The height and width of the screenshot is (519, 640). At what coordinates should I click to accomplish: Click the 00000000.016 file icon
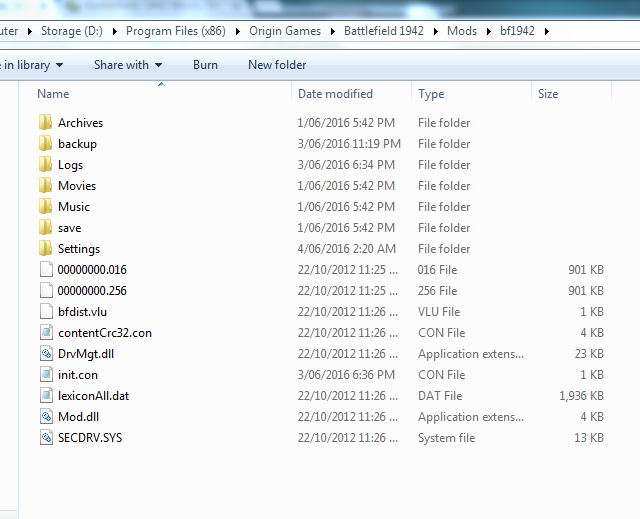pyautogui.click(x=46, y=269)
